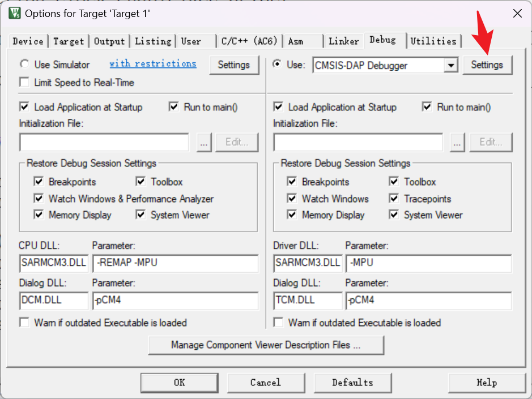This screenshot has height=399, width=532.
Task: Click the debugger Edit... button
Action: pos(491,143)
